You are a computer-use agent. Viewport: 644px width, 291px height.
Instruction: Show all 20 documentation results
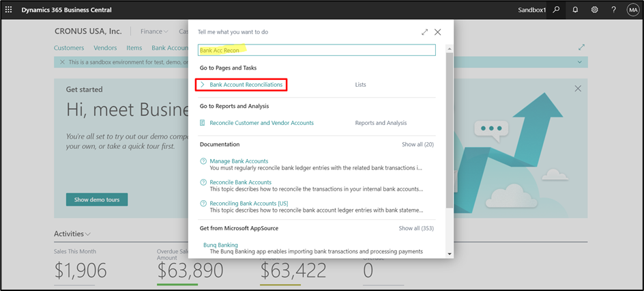pos(418,145)
